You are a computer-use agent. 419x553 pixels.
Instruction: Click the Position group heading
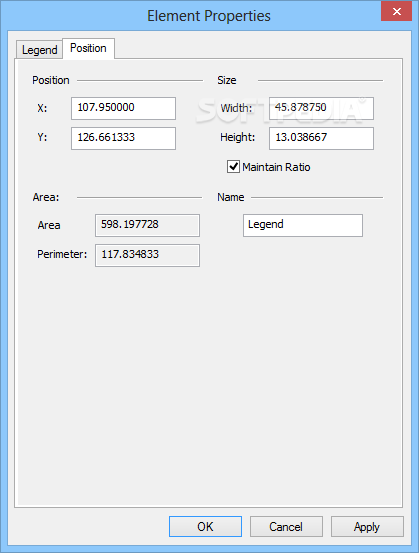click(51, 80)
